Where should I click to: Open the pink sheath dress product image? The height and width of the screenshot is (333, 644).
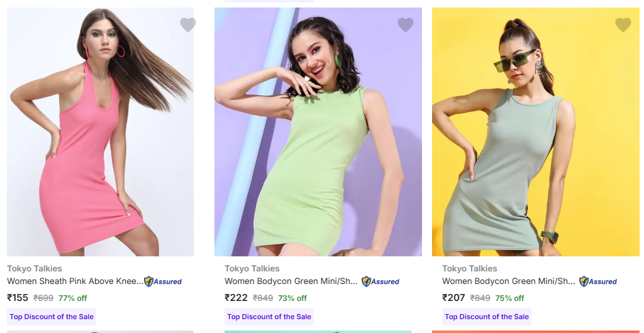click(x=100, y=132)
